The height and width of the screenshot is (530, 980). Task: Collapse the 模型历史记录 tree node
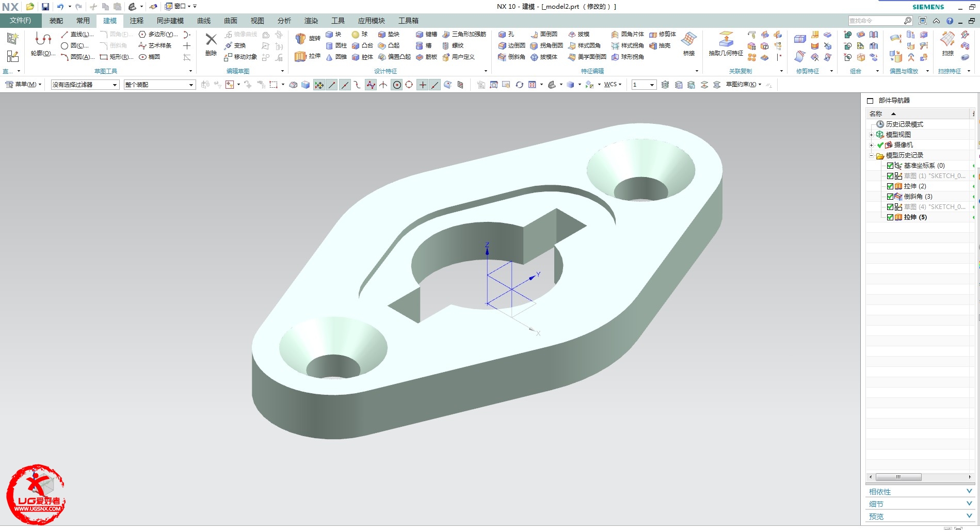click(872, 155)
